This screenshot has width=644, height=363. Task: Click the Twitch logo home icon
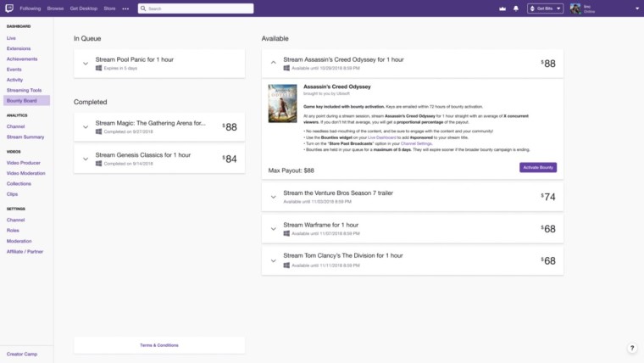(x=9, y=8)
